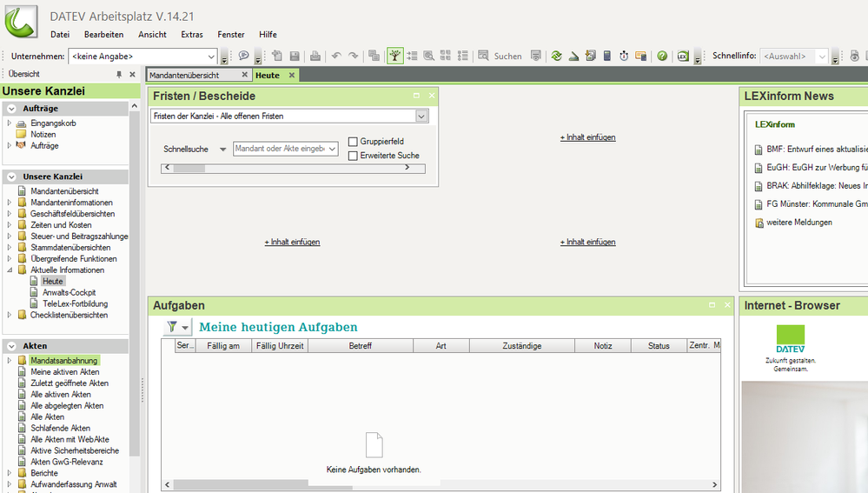Click the Fristen panel horizontal scrollbar thumb
Screen dimensions: 868x493
coord(189,169)
